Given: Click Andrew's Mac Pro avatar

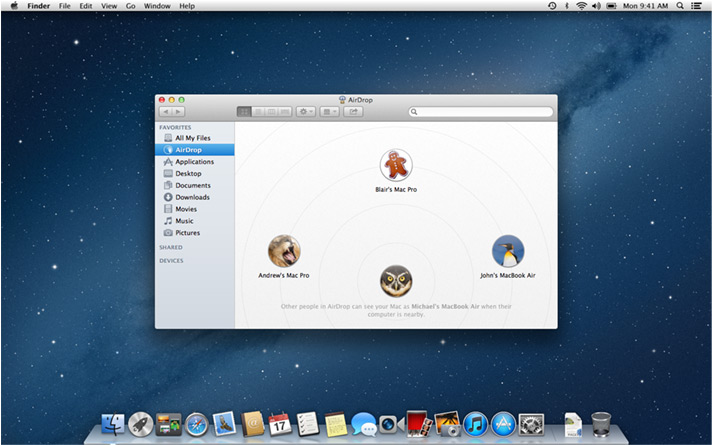Looking at the screenshot, I should [284, 251].
